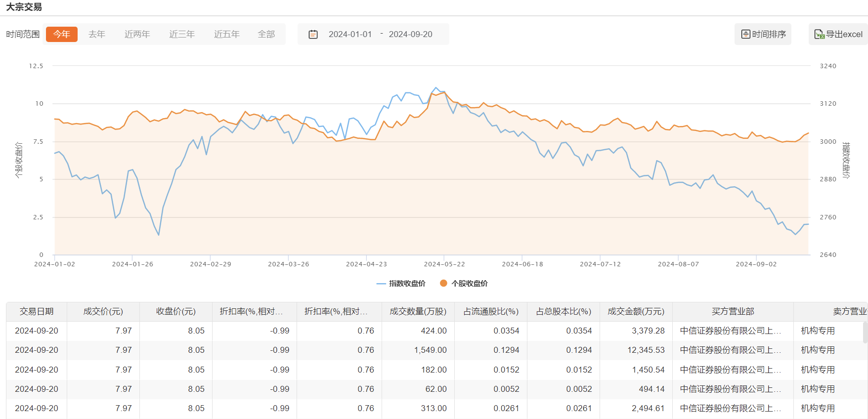Toggle 个股收盘价 legend series
868x419 pixels.
[464, 284]
